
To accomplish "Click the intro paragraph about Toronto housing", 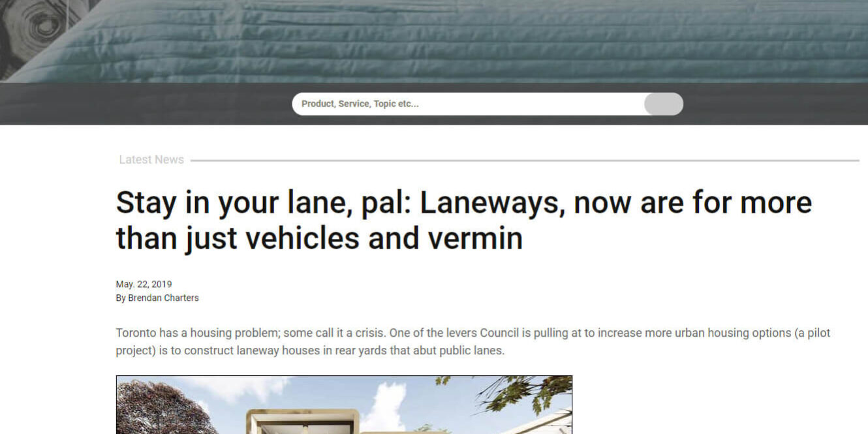I will [x=473, y=342].
